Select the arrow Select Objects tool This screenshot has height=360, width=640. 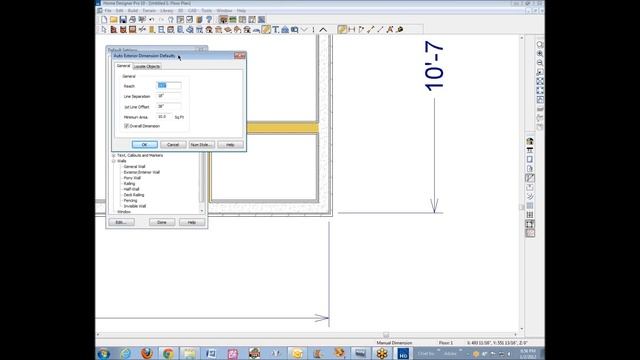click(104, 29)
